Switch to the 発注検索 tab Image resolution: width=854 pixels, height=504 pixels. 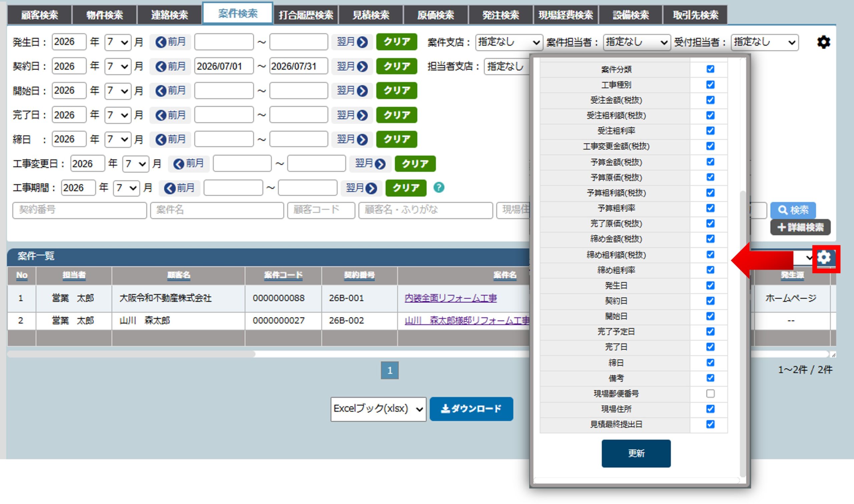[x=501, y=15]
